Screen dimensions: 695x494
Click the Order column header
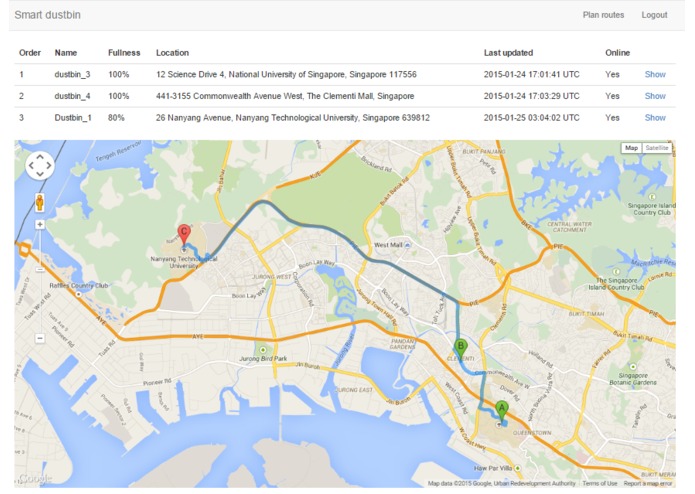30,53
